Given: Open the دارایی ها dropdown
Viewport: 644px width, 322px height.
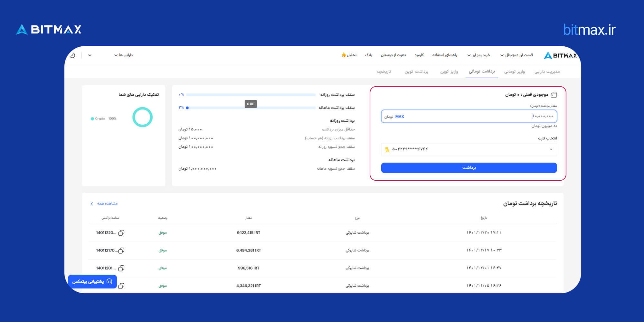Looking at the screenshot, I should (x=123, y=55).
